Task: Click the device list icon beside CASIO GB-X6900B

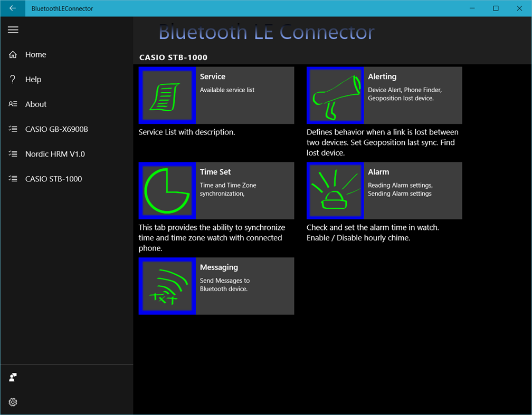Action: click(13, 129)
